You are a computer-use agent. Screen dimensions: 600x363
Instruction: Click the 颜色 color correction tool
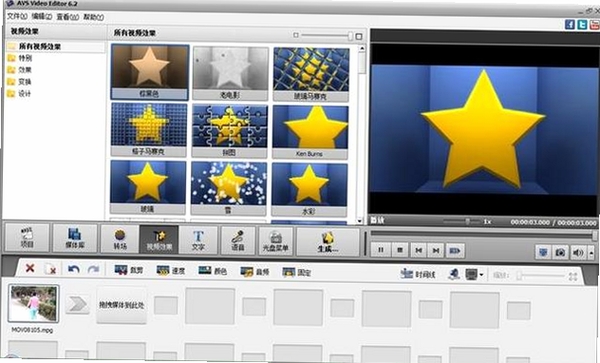tap(212, 271)
